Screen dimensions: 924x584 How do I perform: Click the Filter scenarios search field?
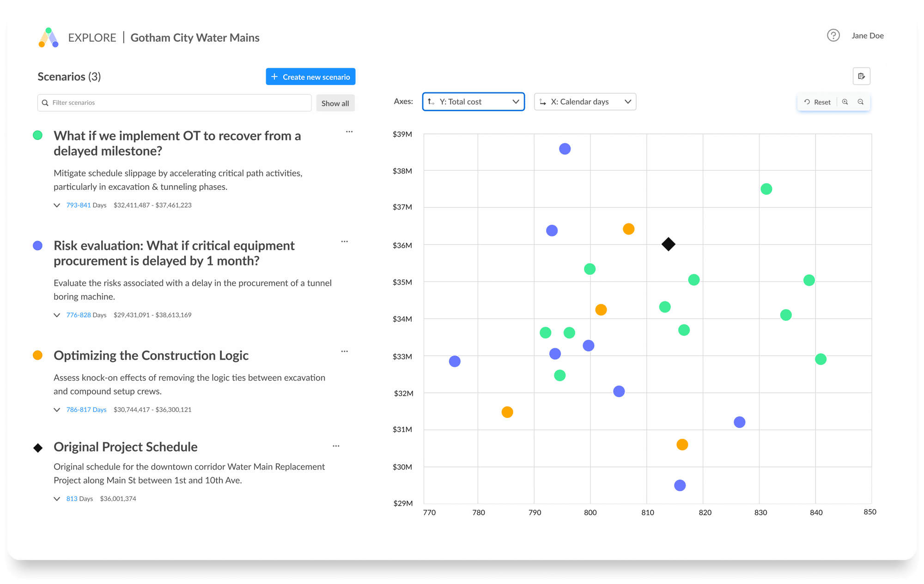click(176, 103)
